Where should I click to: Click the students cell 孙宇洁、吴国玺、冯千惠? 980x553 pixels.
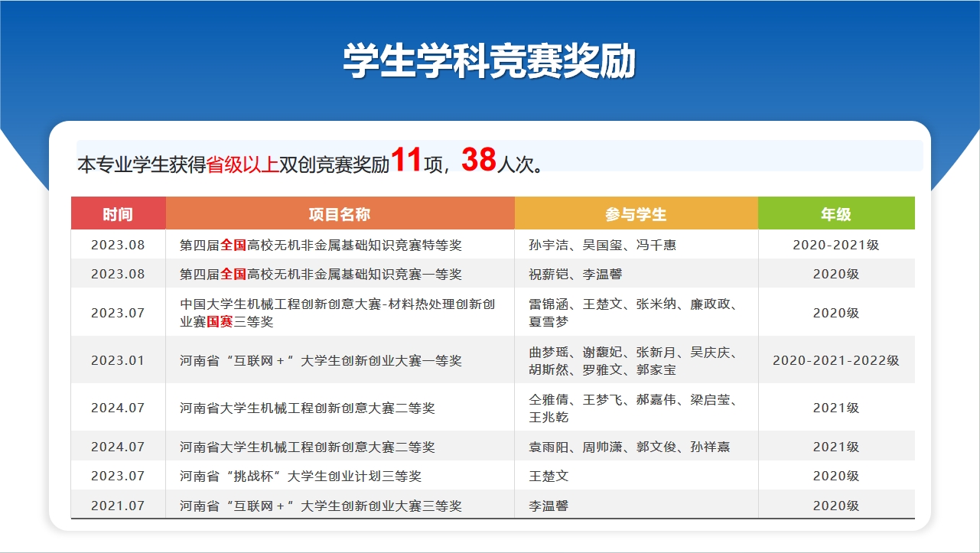click(602, 245)
